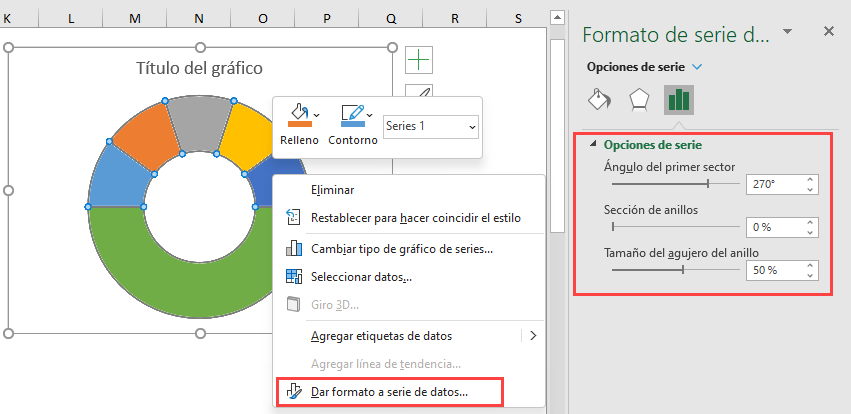The image size is (851, 414).
Task: Click the Contorno outline pen icon
Action: point(352,115)
